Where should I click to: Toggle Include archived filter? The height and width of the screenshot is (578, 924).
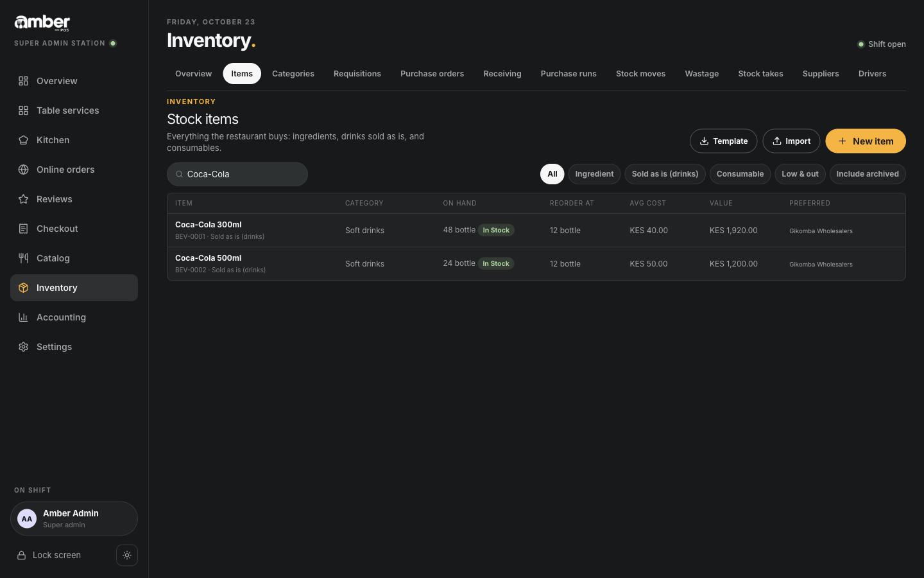[x=868, y=174]
